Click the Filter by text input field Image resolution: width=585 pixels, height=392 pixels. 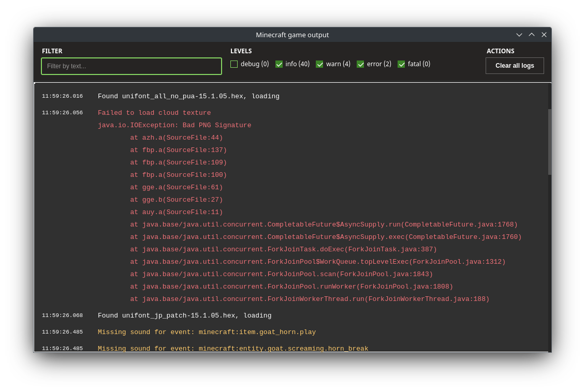coord(131,66)
